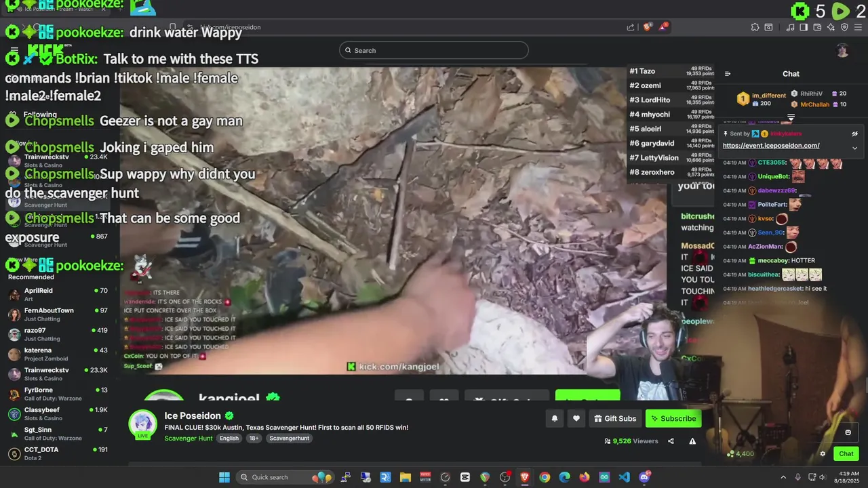The image size is (868, 488).
Task: Open Leo AI sparkle icon
Action: pos(831,27)
